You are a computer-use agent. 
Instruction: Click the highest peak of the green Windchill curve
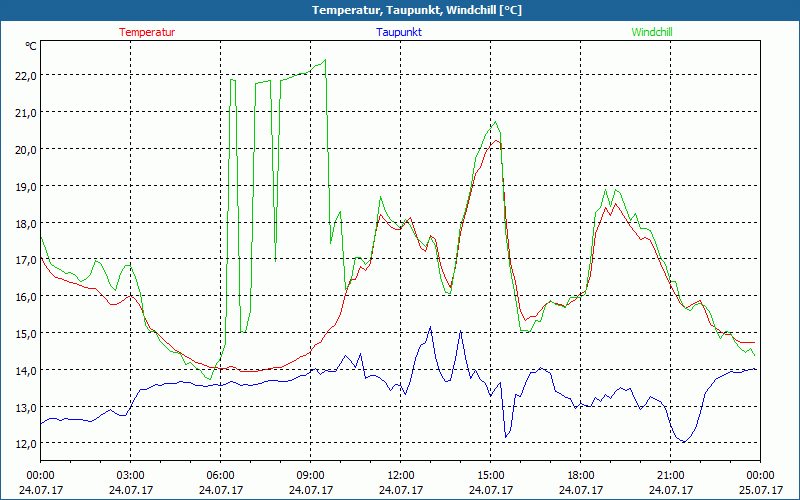coord(324,60)
